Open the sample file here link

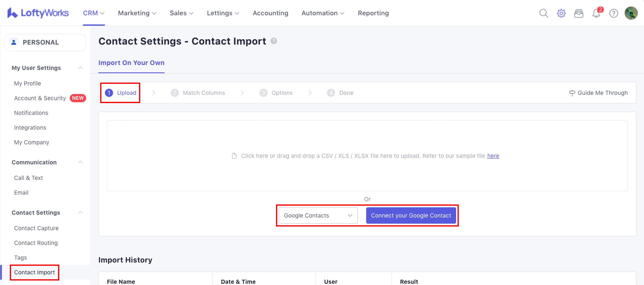pyautogui.click(x=493, y=156)
